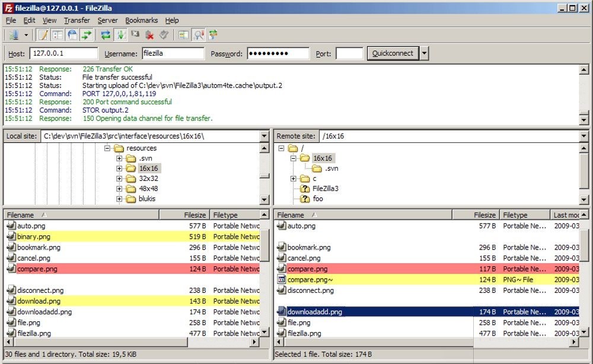Image resolution: width=593 pixels, height=364 pixels.
Task: Click the local filezilla.png file icon
Action: pos(11,333)
